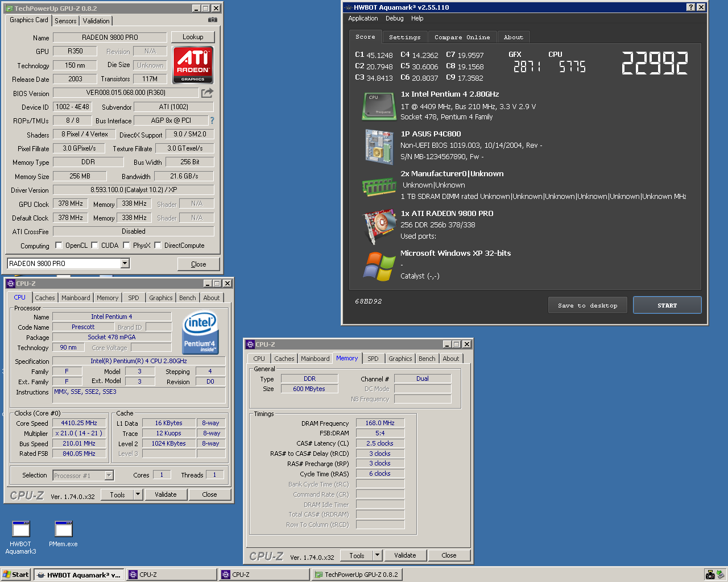728x582 pixels.
Task: Switch to Sensors tab in GPU-Z
Action: [65, 20]
